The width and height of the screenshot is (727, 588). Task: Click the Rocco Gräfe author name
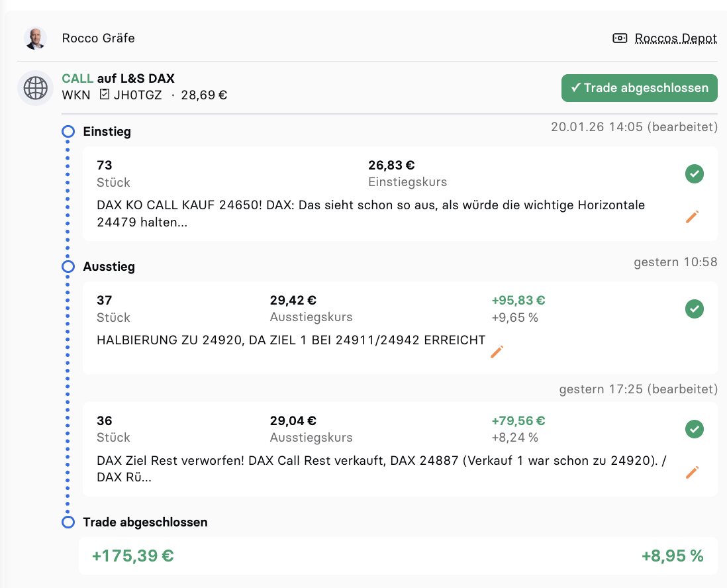pyautogui.click(x=98, y=38)
